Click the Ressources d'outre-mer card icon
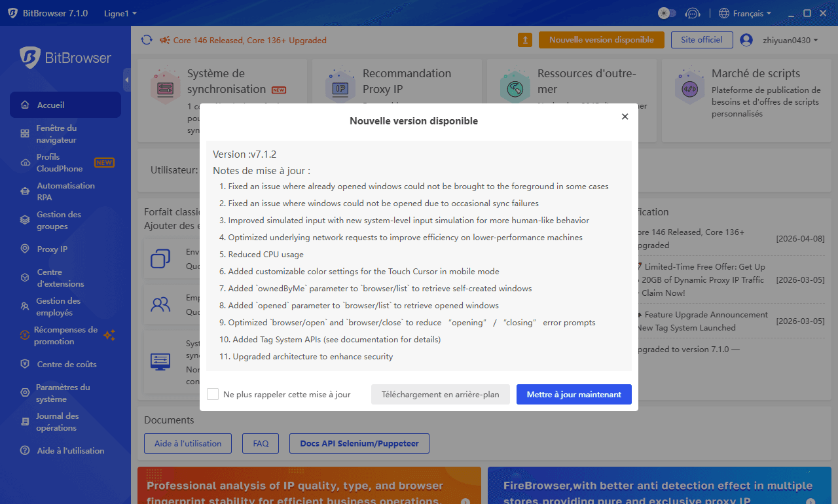 coord(515,87)
